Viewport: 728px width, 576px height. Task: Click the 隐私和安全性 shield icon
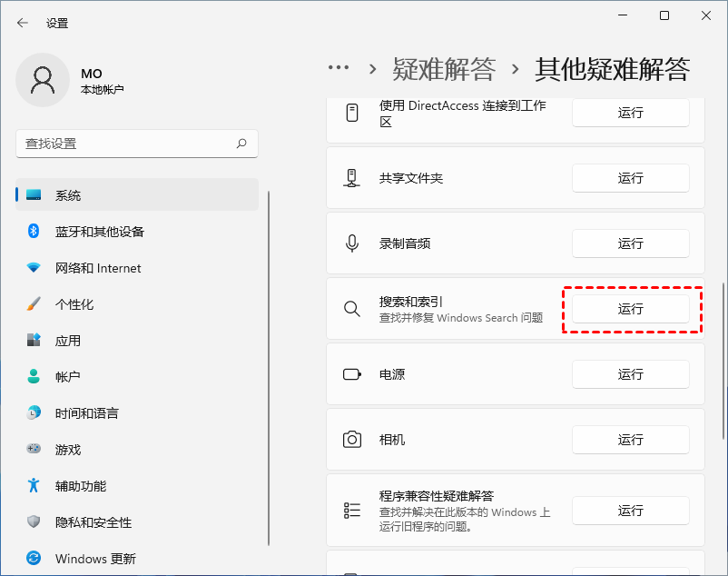[x=32, y=521]
